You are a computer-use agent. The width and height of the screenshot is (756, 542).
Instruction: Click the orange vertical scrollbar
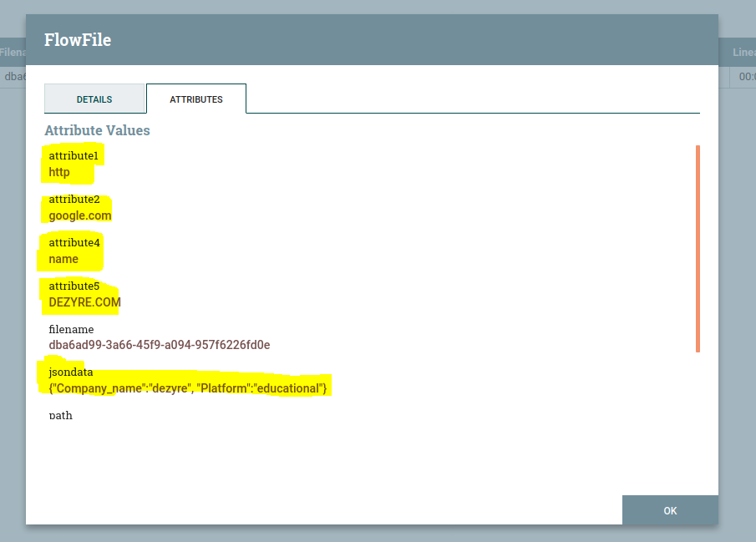click(698, 249)
